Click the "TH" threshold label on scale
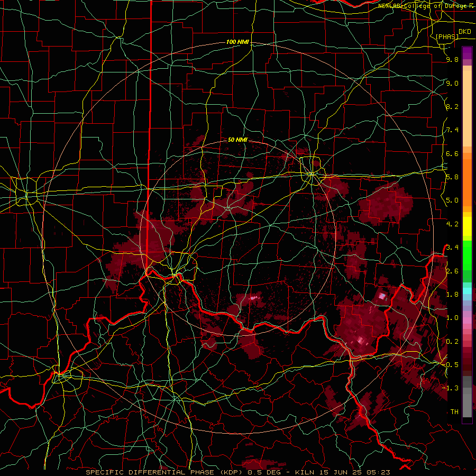The width and height of the screenshot is (476, 476). pos(454,411)
